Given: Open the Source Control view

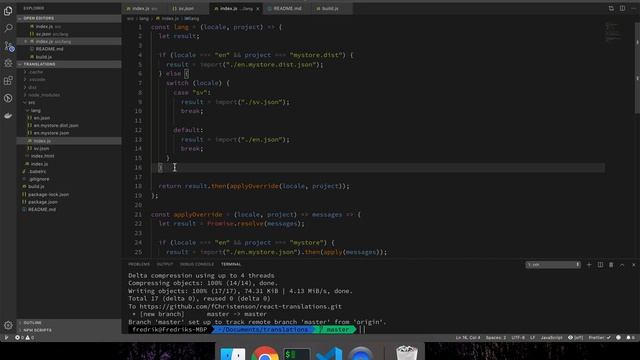Looking at the screenshot, I should click(9, 46).
